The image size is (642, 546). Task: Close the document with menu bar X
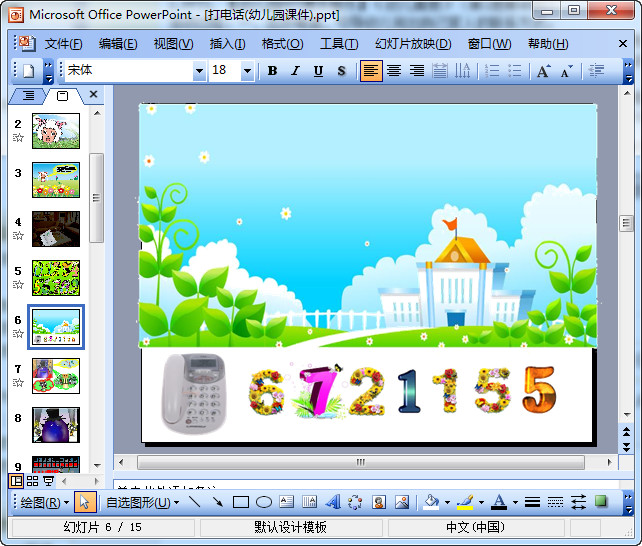[623, 43]
